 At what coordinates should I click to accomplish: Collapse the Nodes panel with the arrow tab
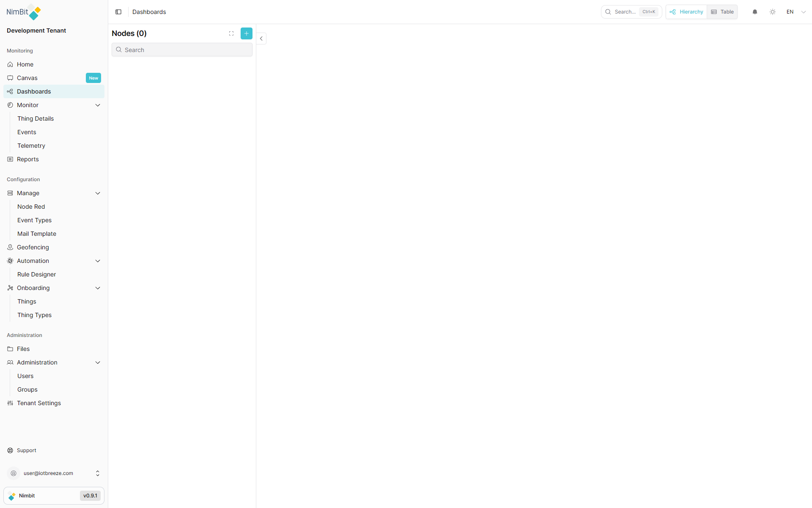[261, 38]
